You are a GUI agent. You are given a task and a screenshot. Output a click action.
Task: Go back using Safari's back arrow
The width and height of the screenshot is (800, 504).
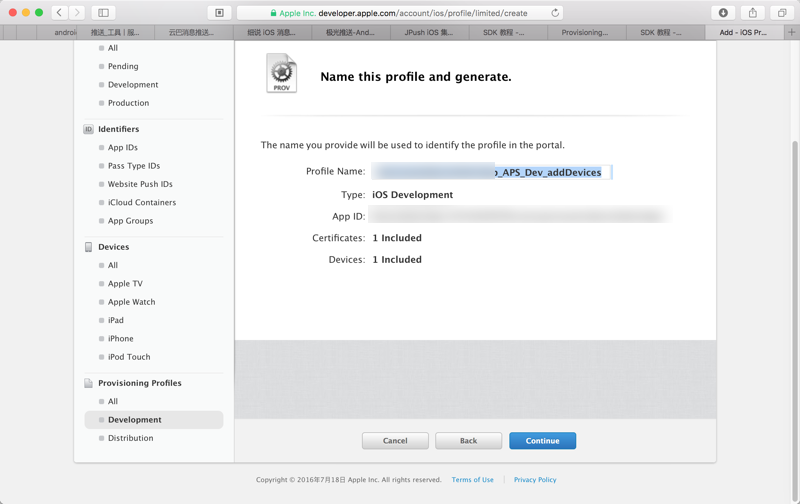tap(60, 13)
